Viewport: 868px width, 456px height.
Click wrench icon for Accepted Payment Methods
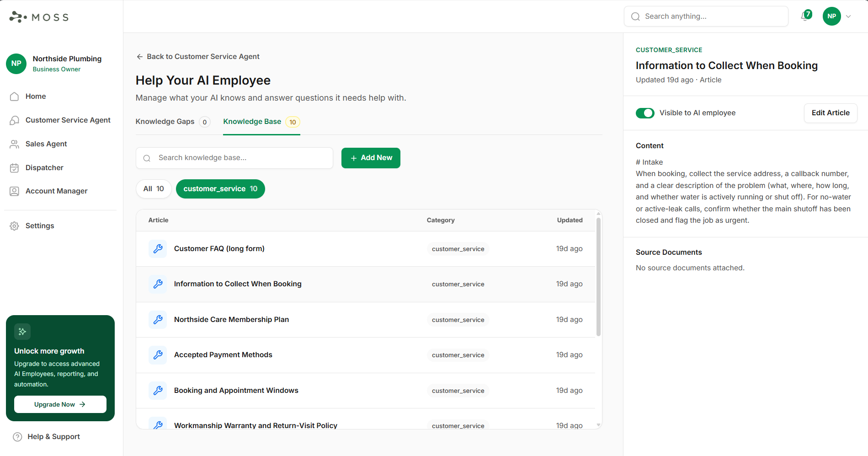pyautogui.click(x=158, y=355)
